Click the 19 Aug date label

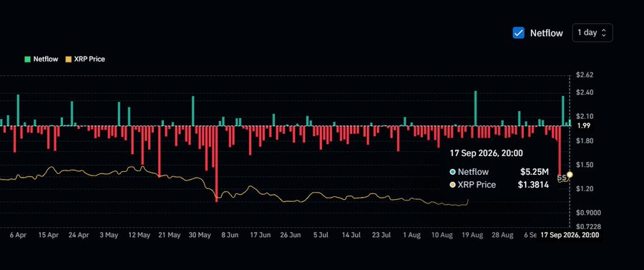[472, 236]
